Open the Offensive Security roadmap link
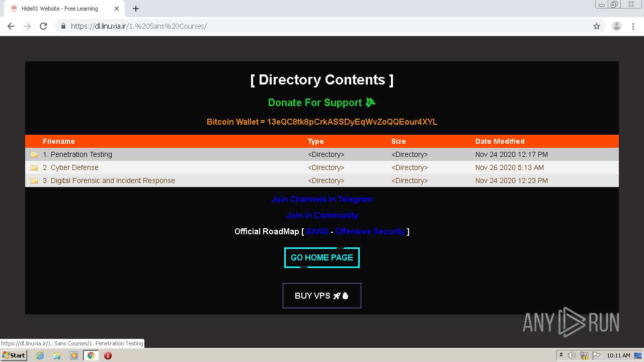 point(370,231)
